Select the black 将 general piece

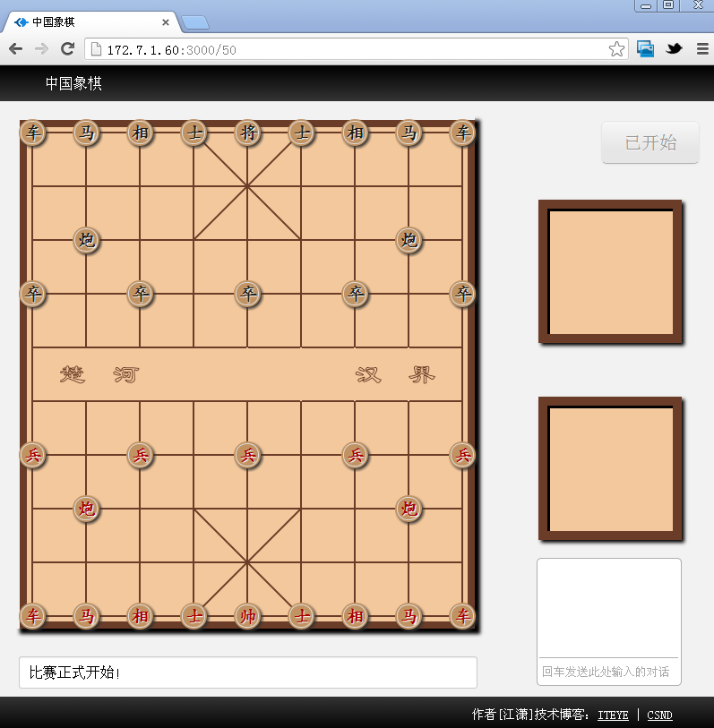247,133
